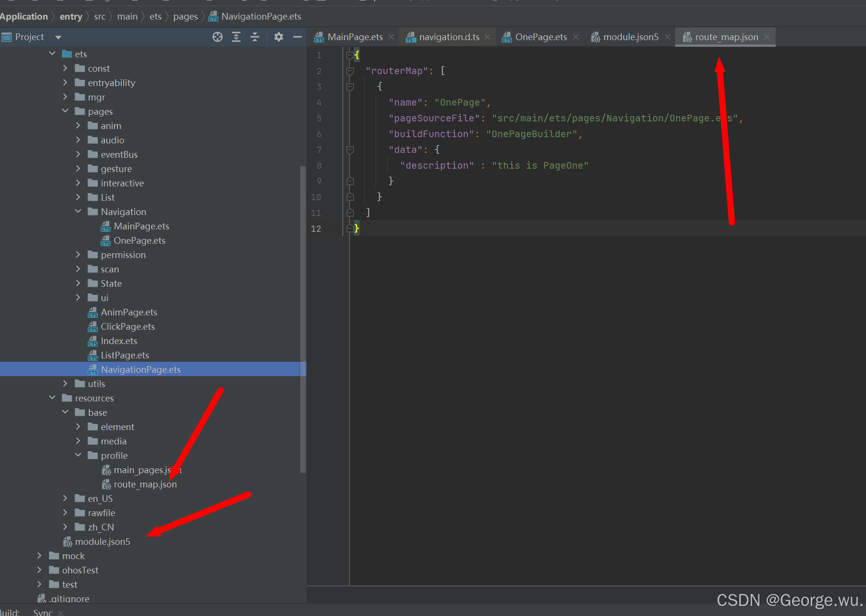Select the rawfile folder
866x616 pixels.
point(101,513)
